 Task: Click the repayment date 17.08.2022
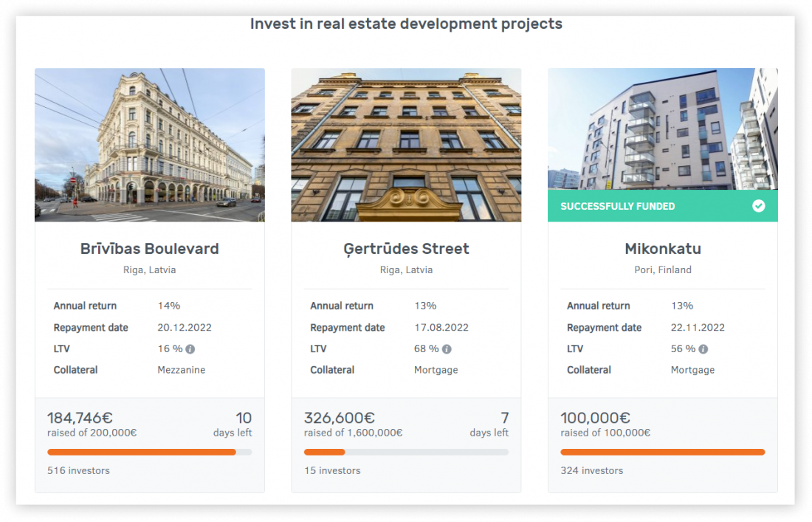pos(441,328)
